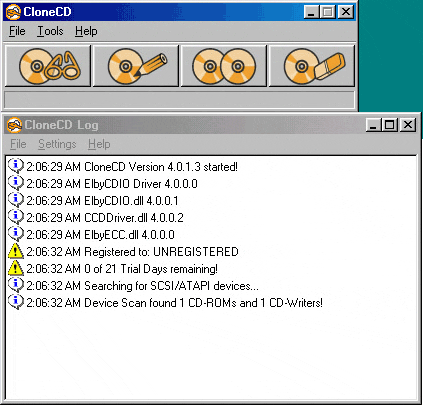Click the CloneCD main window title bar text

47,12
